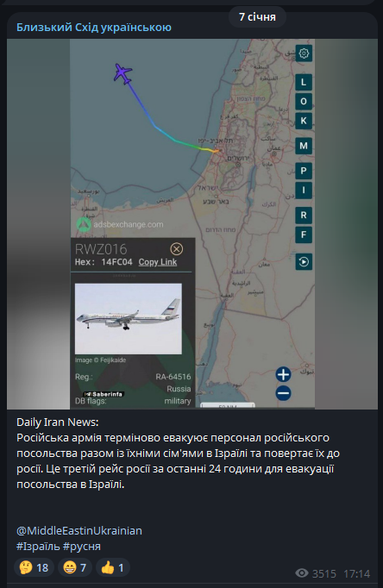Click the replay playback icon on map
Image resolution: width=383 pixels, height=588 pixels.
coord(304,262)
